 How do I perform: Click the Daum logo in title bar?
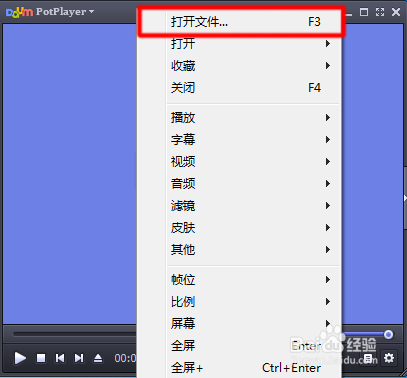tap(20, 12)
